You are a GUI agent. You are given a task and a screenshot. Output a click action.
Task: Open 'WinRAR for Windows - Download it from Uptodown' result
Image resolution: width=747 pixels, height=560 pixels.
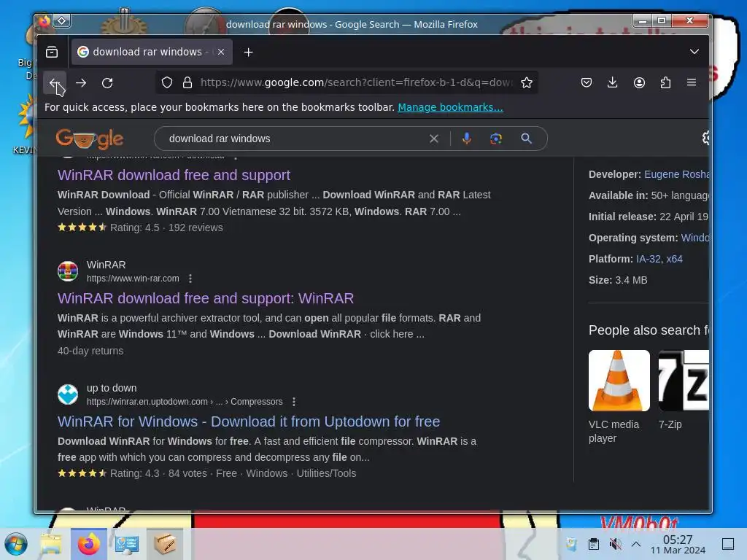[x=249, y=422]
